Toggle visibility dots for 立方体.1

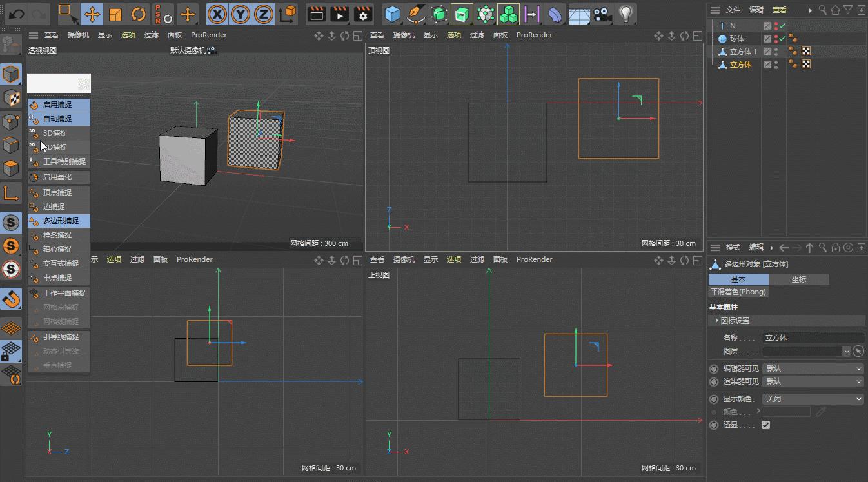click(x=776, y=52)
